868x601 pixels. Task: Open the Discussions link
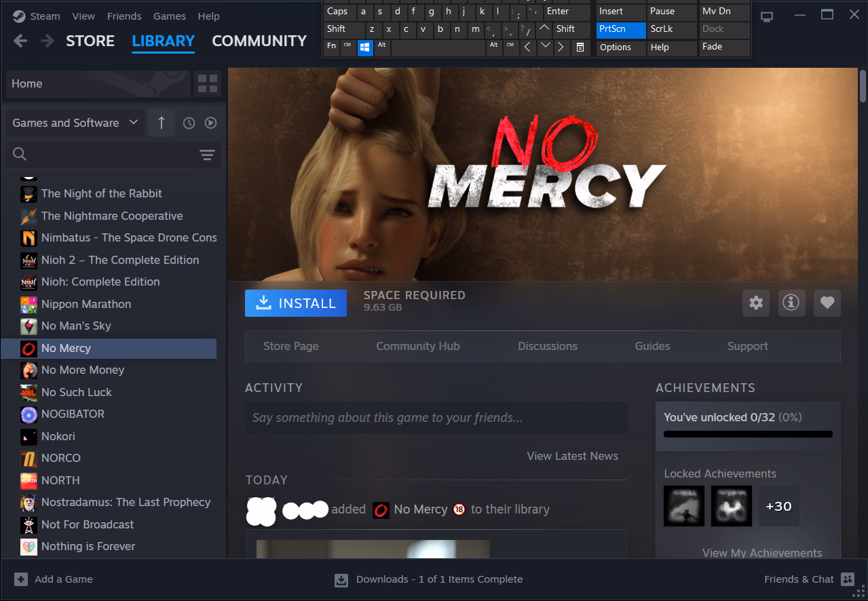pyautogui.click(x=548, y=346)
